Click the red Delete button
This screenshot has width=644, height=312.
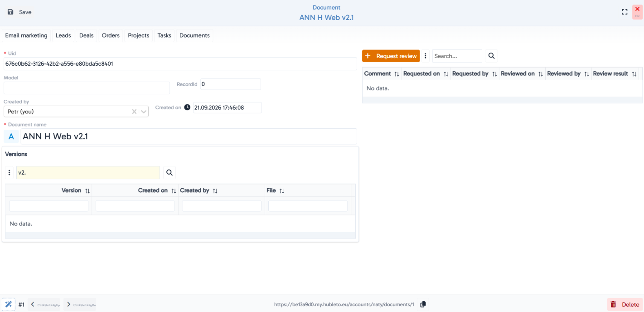point(625,304)
